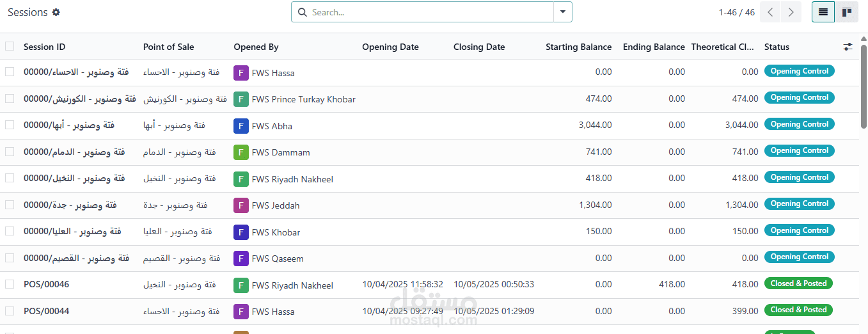Sort by Starting Balance column header
Viewport: 868px width, 334px height.
(578, 47)
